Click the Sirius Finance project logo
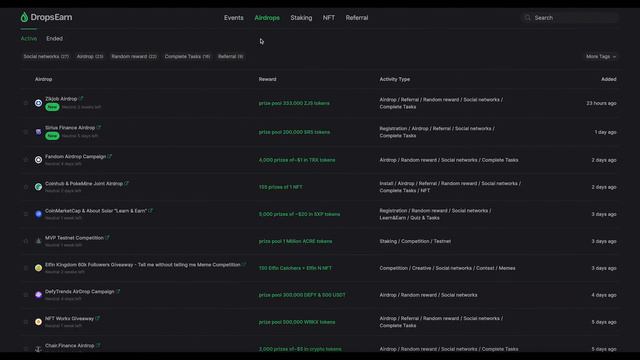 38,132
